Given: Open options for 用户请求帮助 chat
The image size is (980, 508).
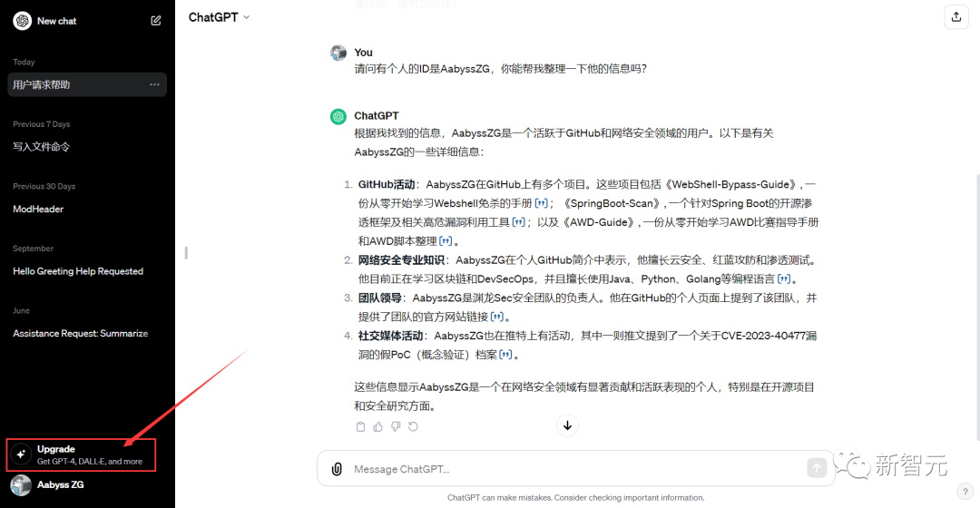Looking at the screenshot, I should (x=154, y=84).
